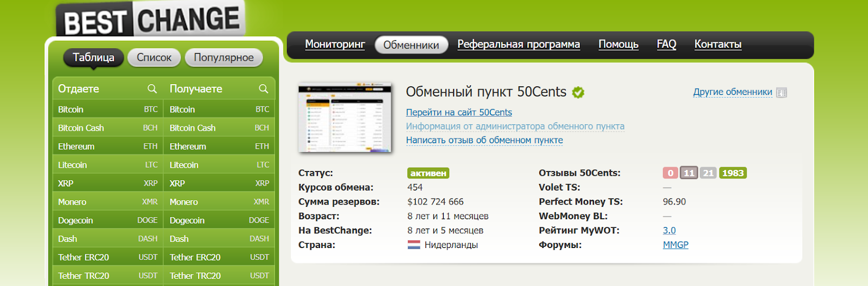Click the exchange rates count 454
The height and width of the screenshot is (286, 868).
click(x=415, y=187)
